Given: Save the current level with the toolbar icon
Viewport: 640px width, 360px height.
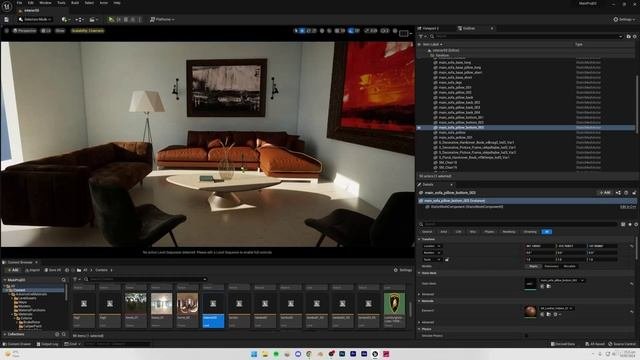Looking at the screenshot, I should [x=7, y=19].
